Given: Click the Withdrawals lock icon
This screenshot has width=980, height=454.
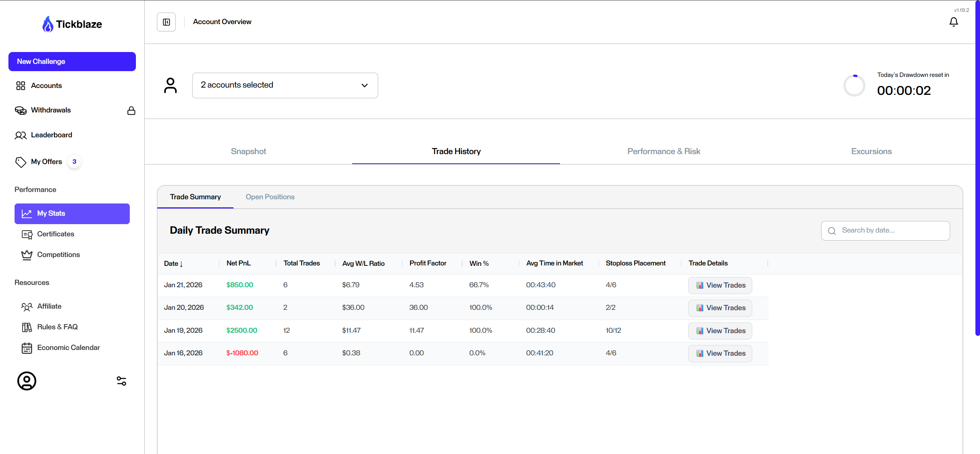Looking at the screenshot, I should tap(131, 111).
